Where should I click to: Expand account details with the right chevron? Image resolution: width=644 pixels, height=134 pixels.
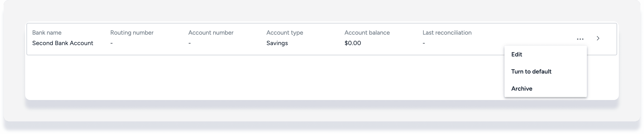pos(598,38)
